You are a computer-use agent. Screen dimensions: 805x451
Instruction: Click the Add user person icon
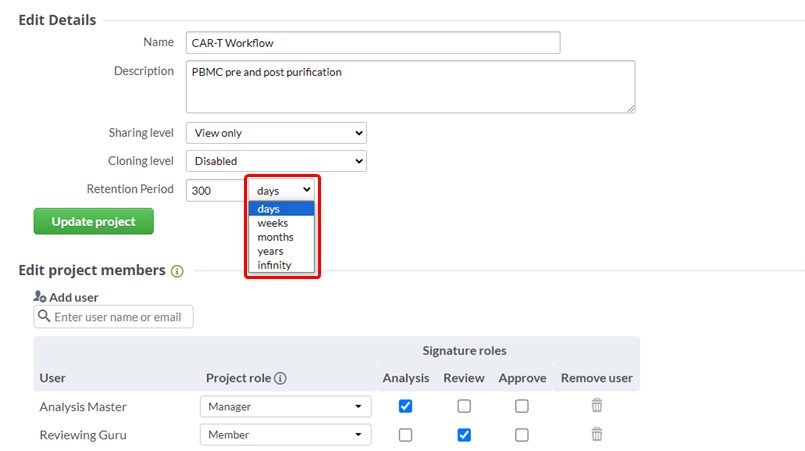pos(40,296)
